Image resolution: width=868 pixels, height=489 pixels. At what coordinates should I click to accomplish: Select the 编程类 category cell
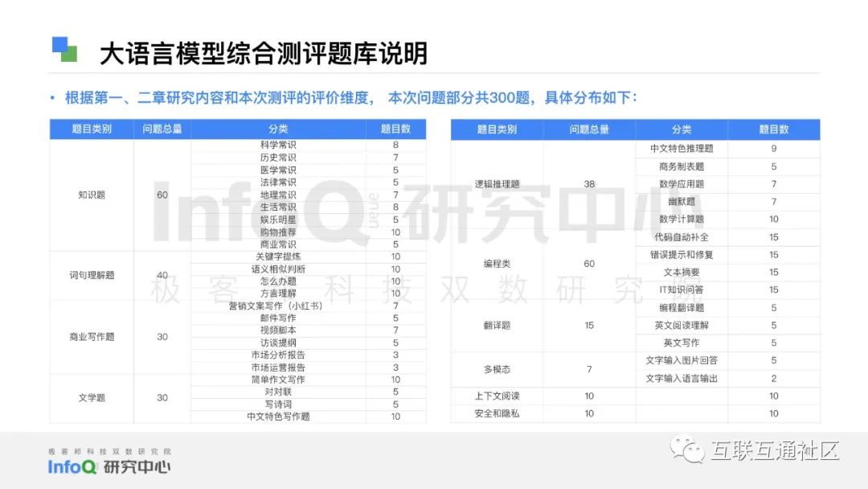497,264
